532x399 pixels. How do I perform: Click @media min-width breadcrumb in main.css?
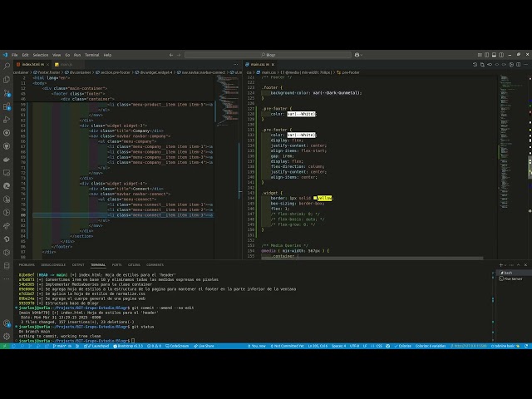[308, 72]
